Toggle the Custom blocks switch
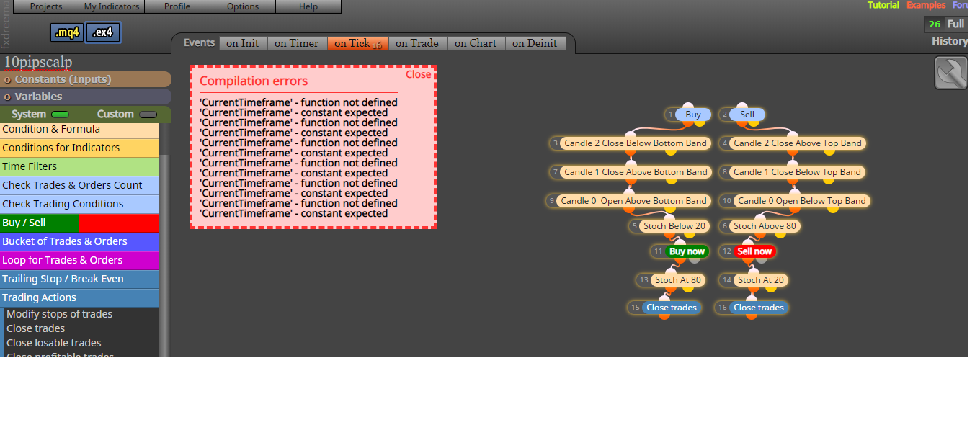The width and height of the screenshot is (980, 430). point(148,115)
